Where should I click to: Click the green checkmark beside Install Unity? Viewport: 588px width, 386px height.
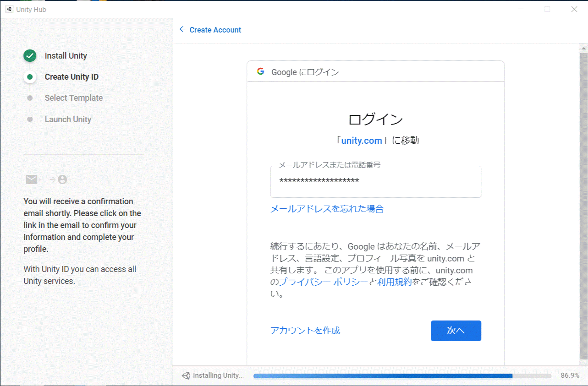pyautogui.click(x=29, y=55)
